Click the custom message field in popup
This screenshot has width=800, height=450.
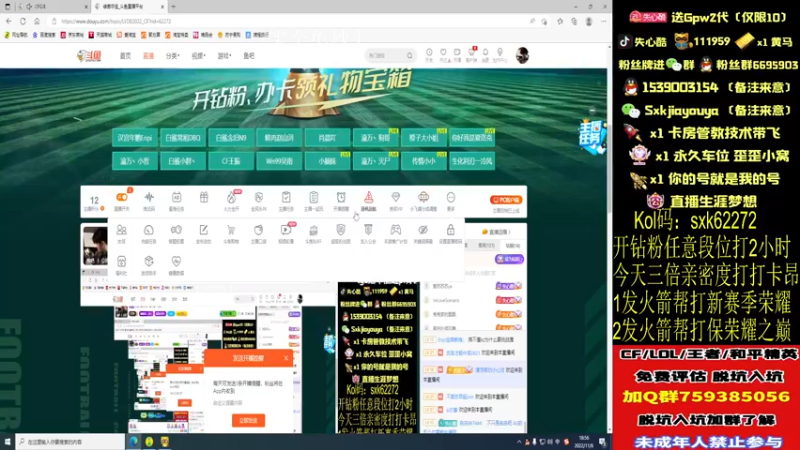click(247, 403)
